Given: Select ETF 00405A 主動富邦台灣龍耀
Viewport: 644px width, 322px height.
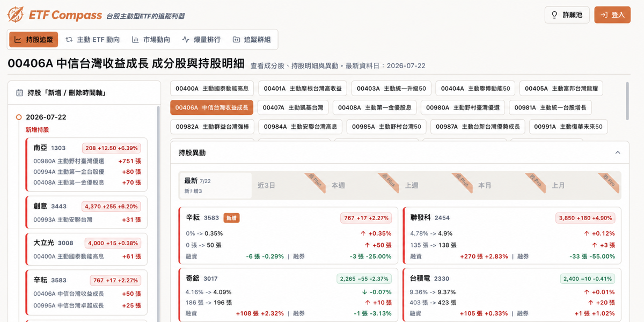Looking at the screenshot, I should 561,89.
